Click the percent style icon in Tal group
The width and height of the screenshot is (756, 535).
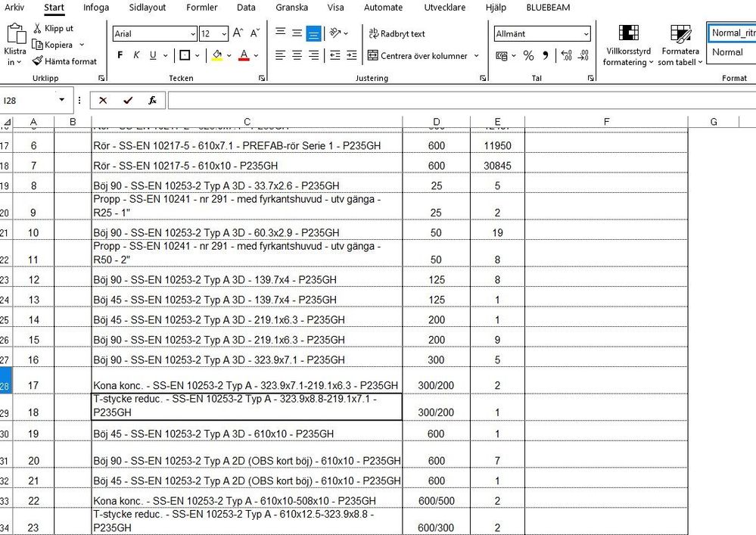coord(527,55)
